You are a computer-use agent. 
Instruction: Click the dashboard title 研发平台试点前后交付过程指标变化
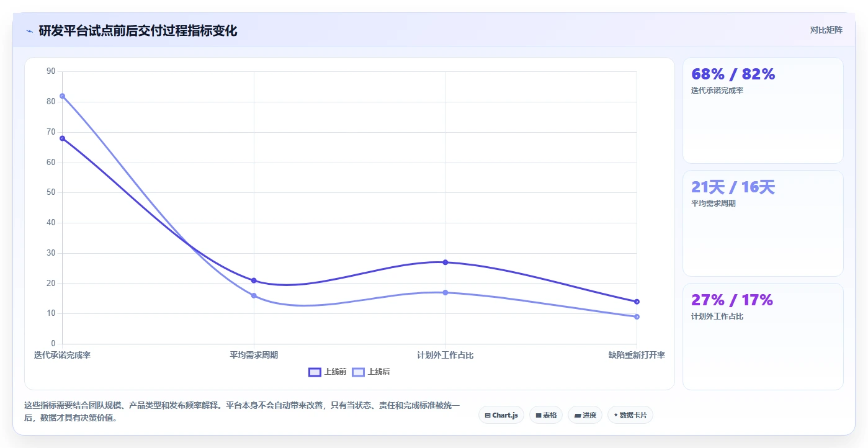click(138, 30)
